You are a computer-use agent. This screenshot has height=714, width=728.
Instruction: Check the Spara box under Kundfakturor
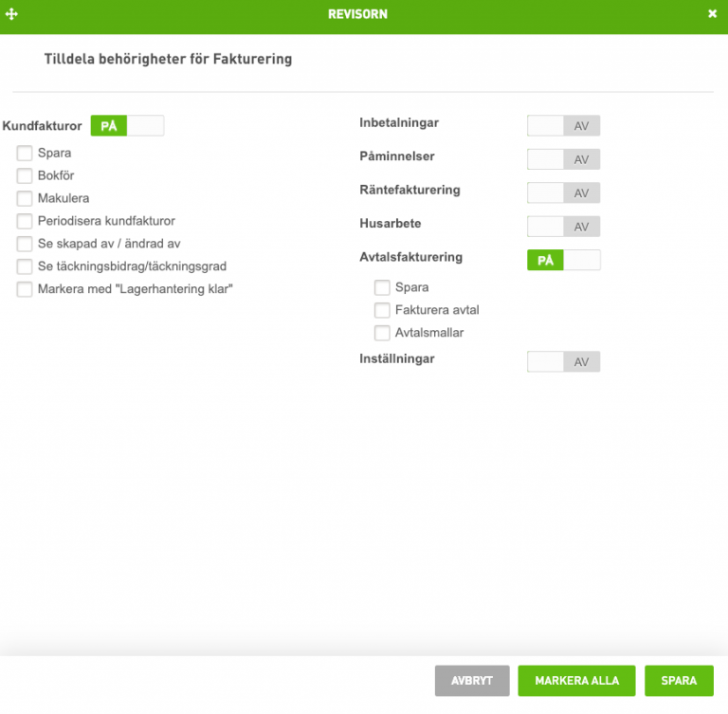click(x=25, y=153)
